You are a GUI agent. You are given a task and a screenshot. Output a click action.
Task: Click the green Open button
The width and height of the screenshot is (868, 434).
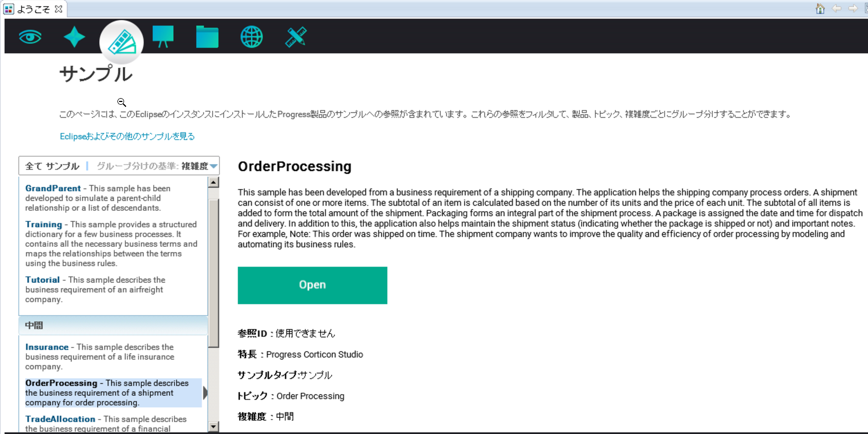pos(312,285)
